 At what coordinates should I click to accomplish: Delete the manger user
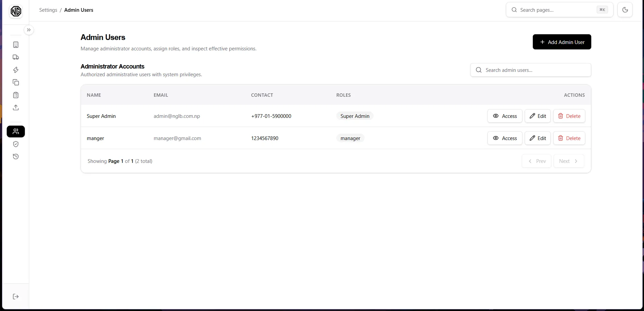(x=569, y=138)
